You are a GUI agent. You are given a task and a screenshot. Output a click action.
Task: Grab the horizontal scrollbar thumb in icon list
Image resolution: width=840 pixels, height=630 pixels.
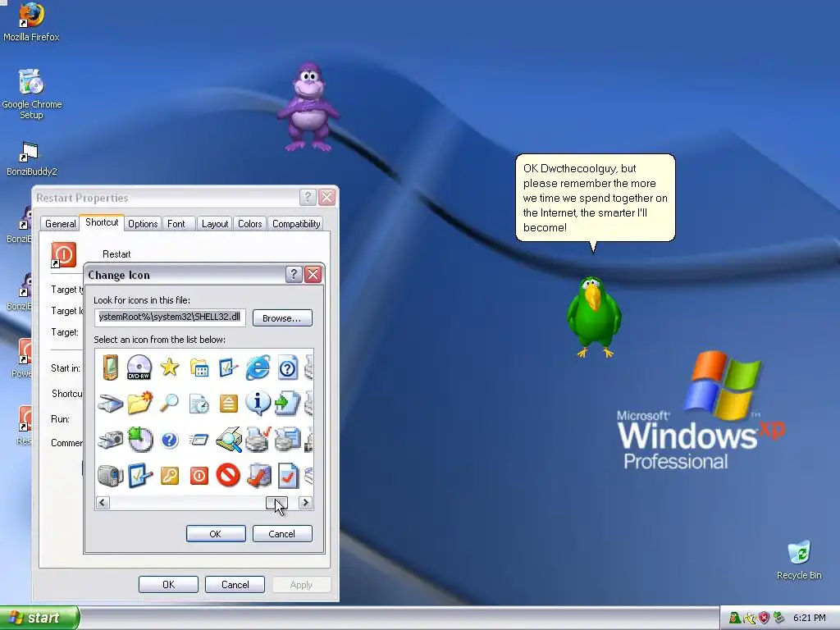click(277, 503)
